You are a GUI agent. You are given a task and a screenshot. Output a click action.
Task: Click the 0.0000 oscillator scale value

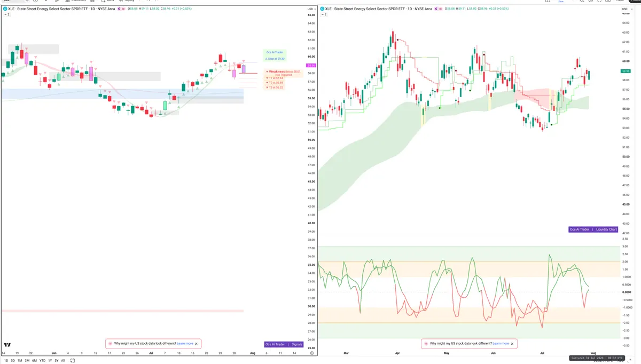coord(626,292)
